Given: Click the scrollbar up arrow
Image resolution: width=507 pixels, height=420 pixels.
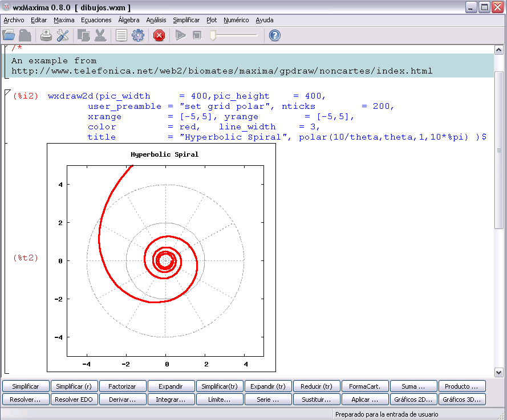Looking at the screenshot, I should 498,50.
